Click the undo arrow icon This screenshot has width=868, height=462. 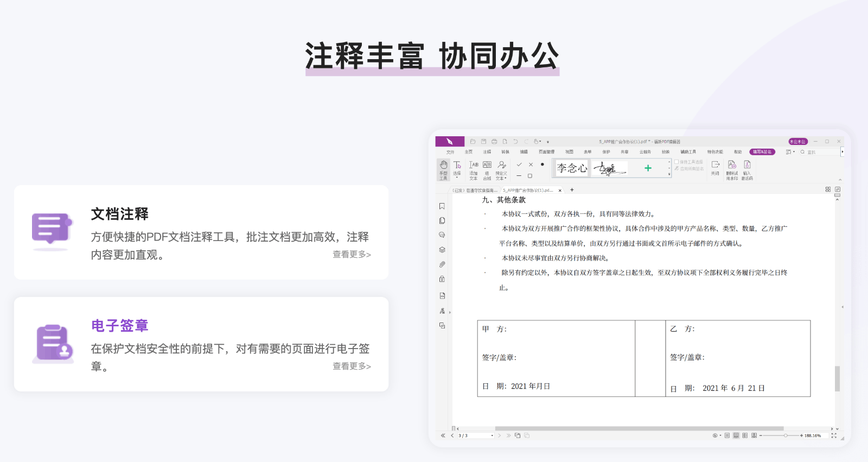pos(515,142)
